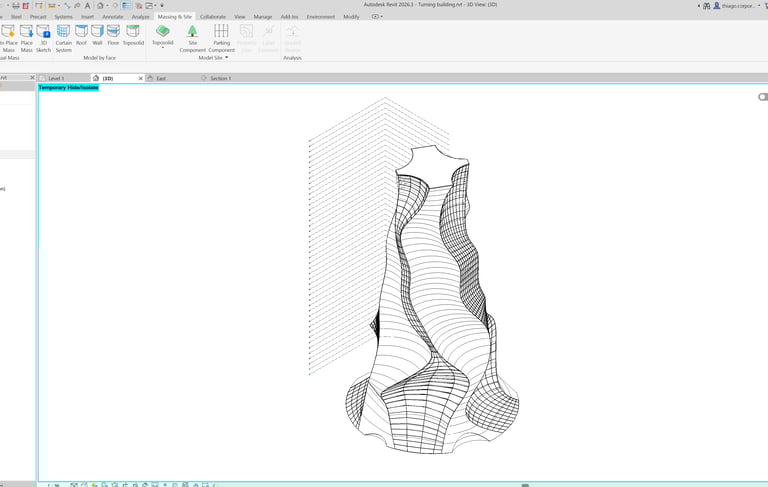Click the Print icon in quick access toolbar
The image size is (768, 487).
click(16, 5)
